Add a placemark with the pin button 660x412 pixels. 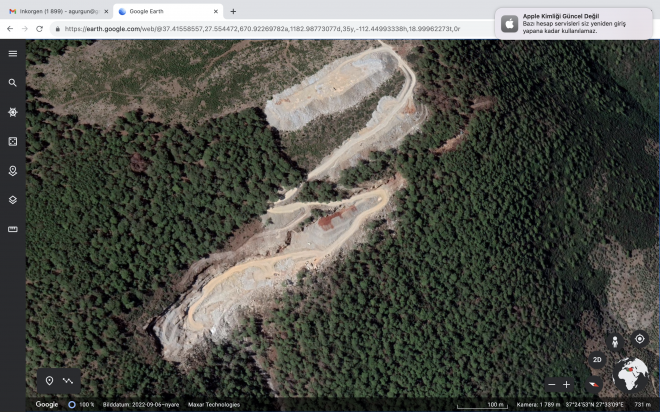click(x=49, y=381)
